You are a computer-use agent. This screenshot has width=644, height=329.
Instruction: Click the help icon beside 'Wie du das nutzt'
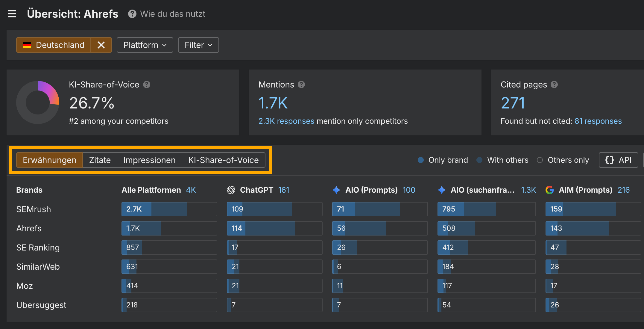pyautogui.click(x=132, y=14)
